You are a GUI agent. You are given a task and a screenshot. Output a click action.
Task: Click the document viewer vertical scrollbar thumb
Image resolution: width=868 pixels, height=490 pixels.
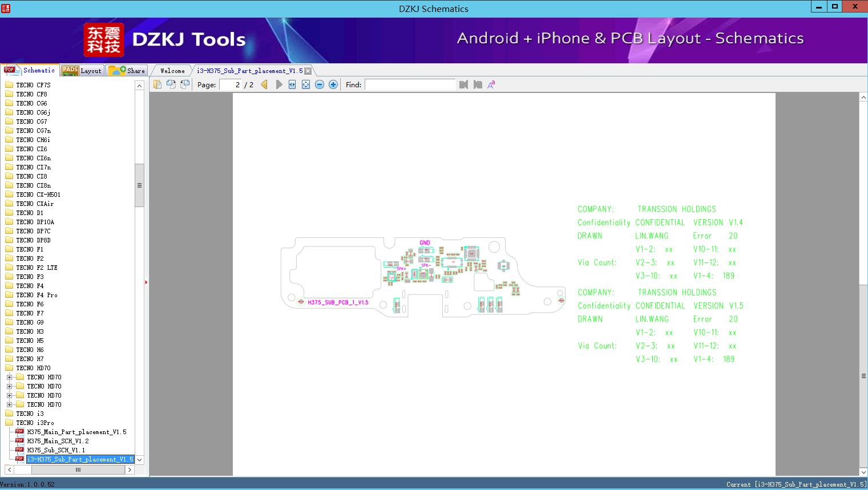863,376
